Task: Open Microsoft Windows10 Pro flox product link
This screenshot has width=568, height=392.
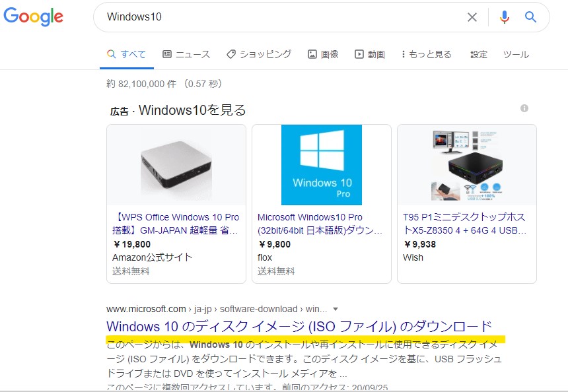Action: tap(320, 224)
